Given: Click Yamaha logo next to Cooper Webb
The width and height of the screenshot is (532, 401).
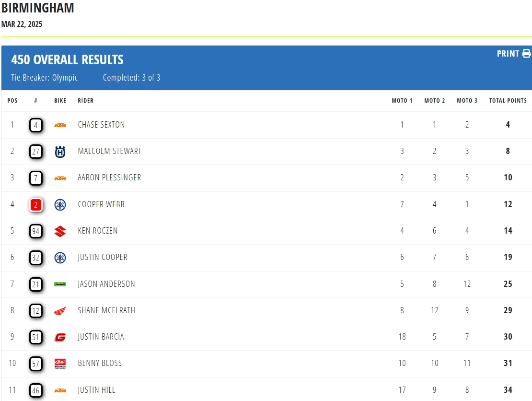Looking at the screenshot, I should (60, 205).
